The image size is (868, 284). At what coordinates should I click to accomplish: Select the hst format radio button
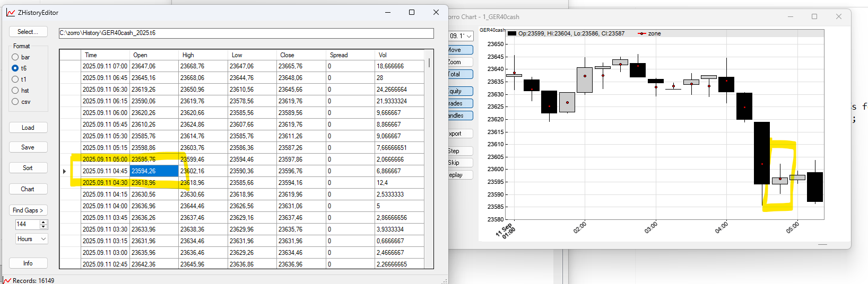click(x=15, y=91)
